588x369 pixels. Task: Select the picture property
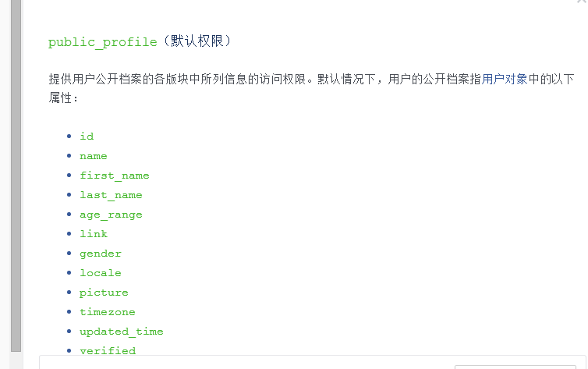coord(104,293)
